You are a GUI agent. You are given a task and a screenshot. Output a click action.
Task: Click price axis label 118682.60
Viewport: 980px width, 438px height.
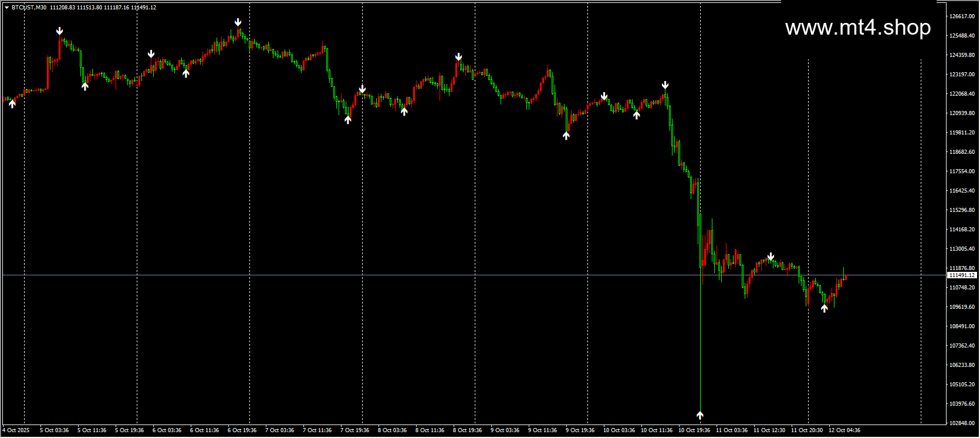tap(962, 152)
